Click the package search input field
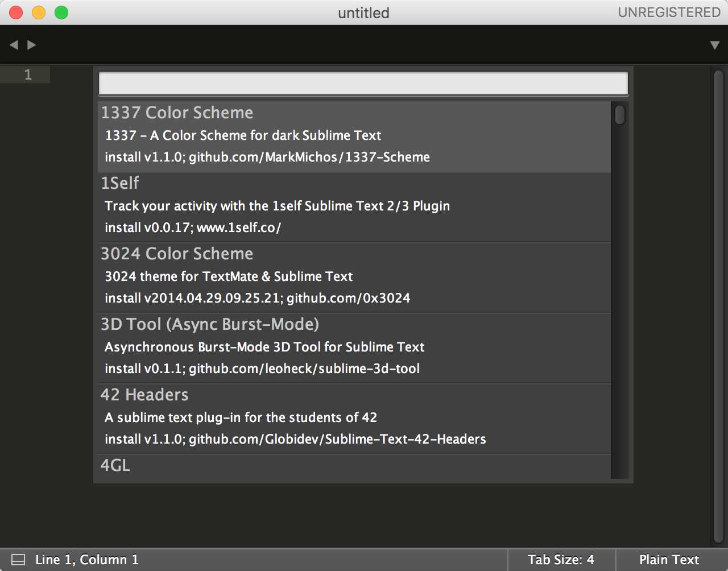 pos(363,83)
